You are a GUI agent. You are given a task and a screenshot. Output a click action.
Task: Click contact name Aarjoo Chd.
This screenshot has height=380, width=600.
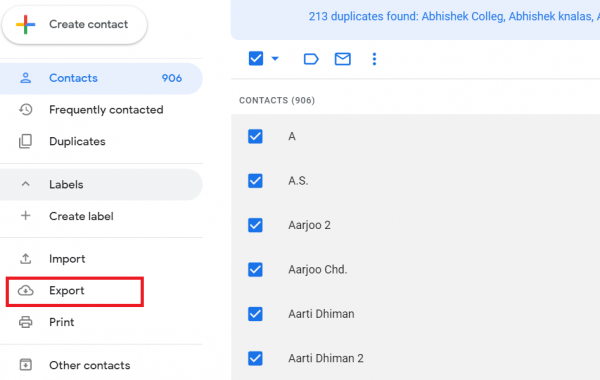(318, 269)
